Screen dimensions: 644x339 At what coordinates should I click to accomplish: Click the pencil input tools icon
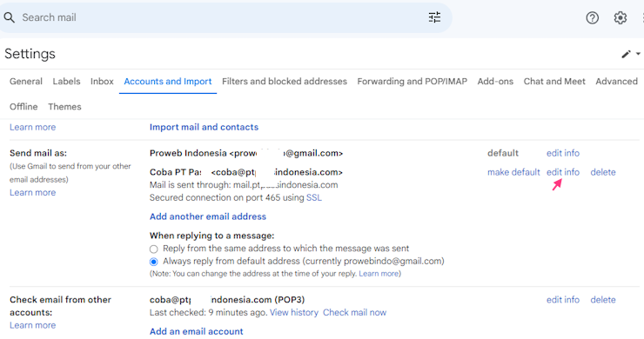(626, 54)
